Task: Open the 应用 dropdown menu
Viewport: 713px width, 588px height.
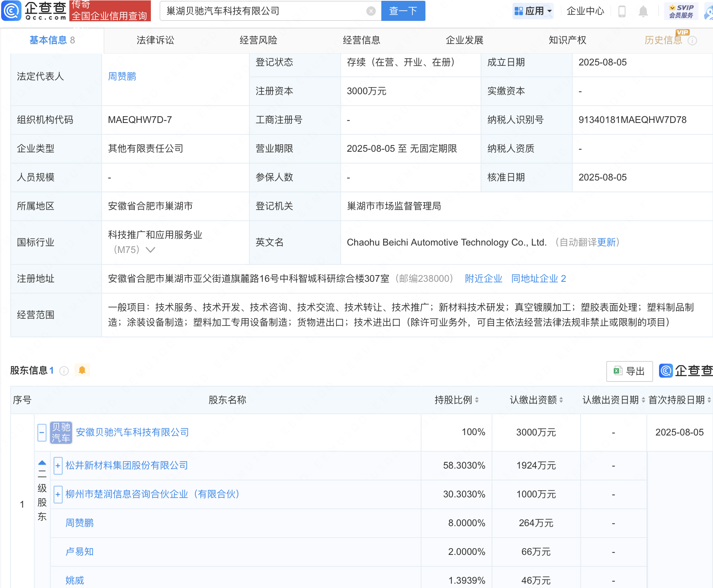Action: (x=533, y=11)
